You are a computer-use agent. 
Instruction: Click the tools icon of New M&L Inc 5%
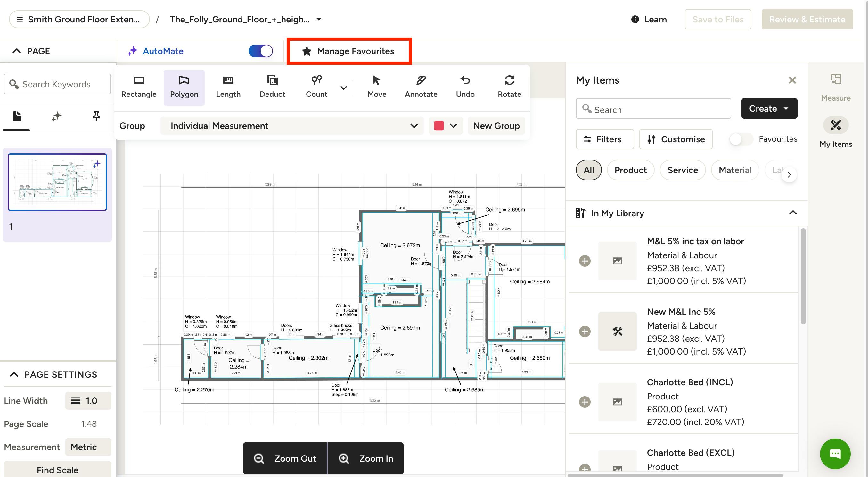click(x=617, y=331)
